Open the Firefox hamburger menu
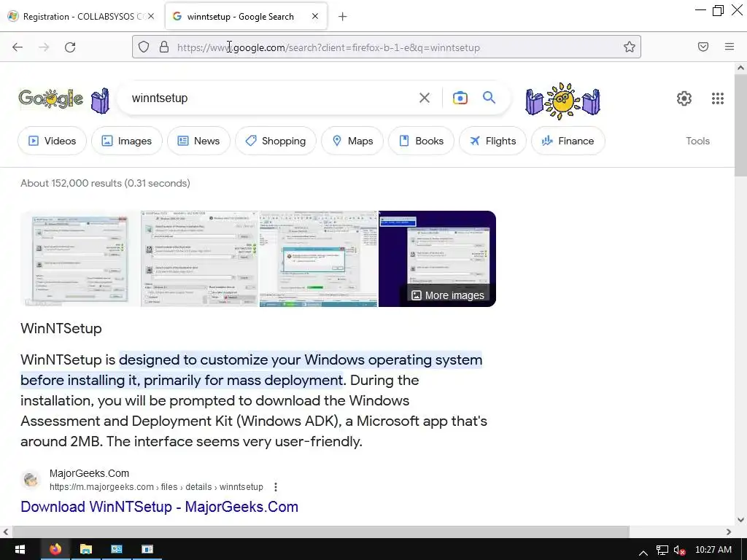This screenshot has height=560, width=747. (x=729, y=47)
